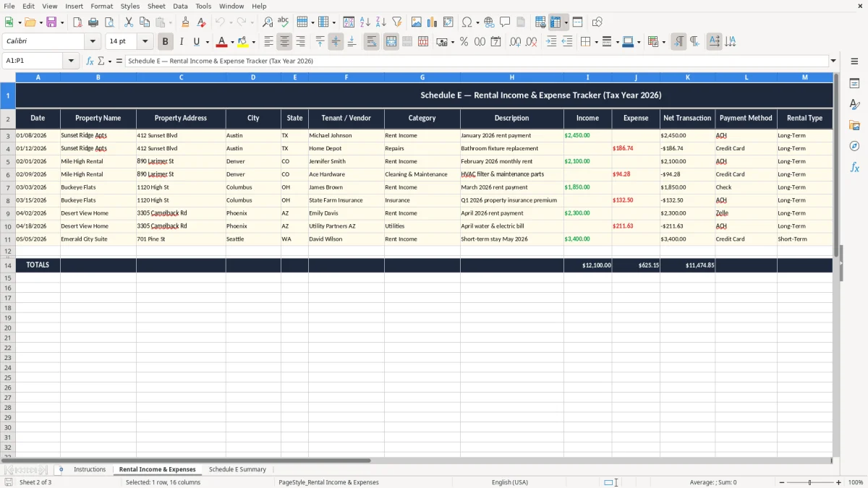Open the conditional formatting dropdown arrow
Image resolution: width=868 pixels, height=488 pixels.
click(x=663, y=42)
